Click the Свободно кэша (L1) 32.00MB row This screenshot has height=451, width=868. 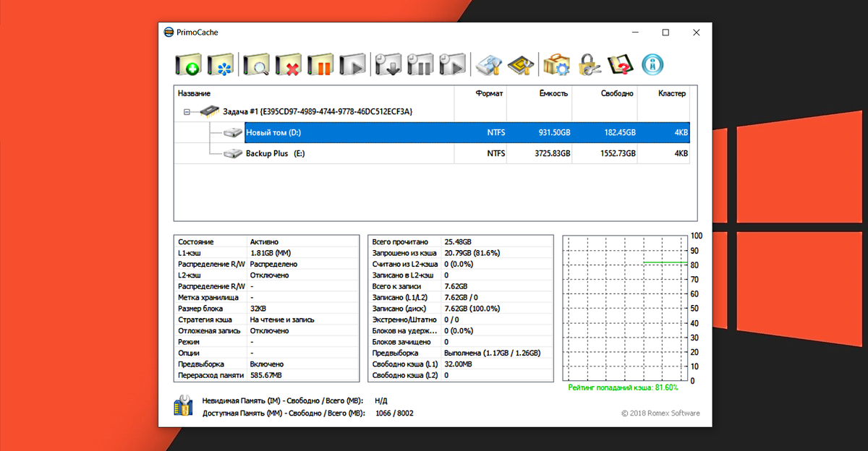(x=461, y=364)
